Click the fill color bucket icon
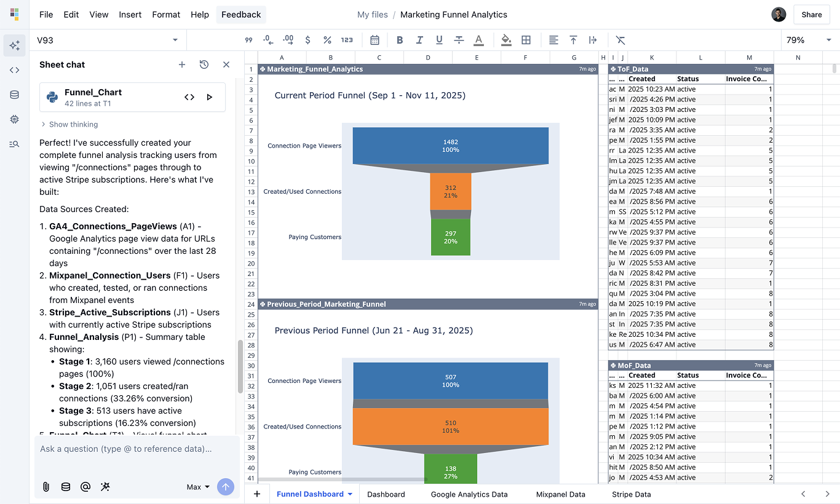Image resolution: width=840 pixels, height=504 pixels. click(506, 39)
